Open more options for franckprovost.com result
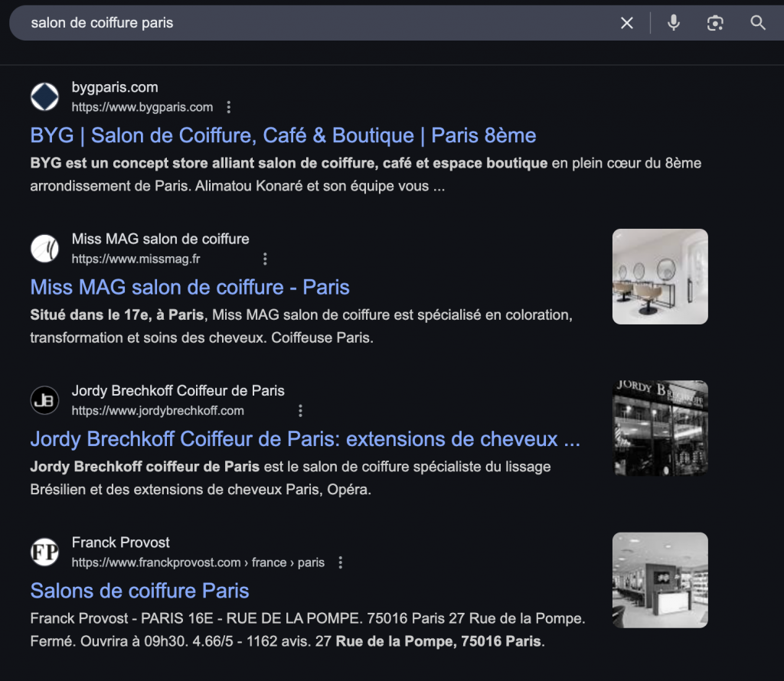Image resolution: width=784 pixels, height=681 pixels. tap(341, 562)
